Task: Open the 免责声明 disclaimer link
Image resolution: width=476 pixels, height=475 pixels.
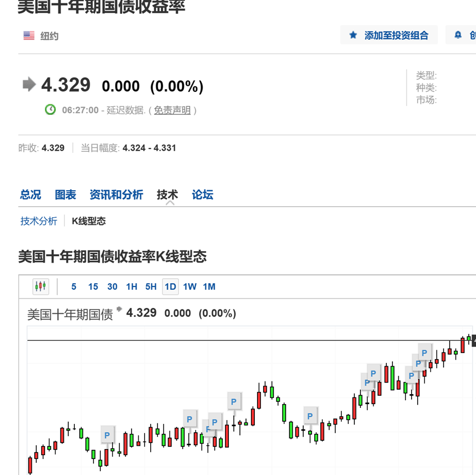Action: click(x=172, y=110)
